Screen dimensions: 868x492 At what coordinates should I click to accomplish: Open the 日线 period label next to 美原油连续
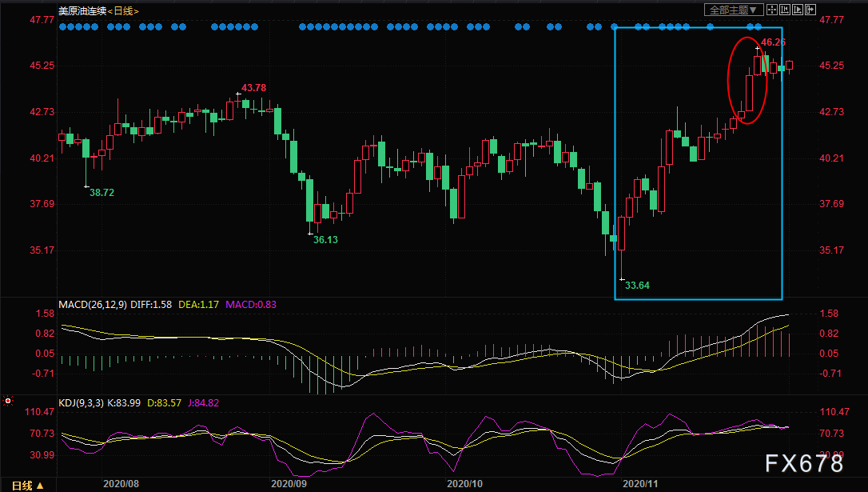[123, 11]
